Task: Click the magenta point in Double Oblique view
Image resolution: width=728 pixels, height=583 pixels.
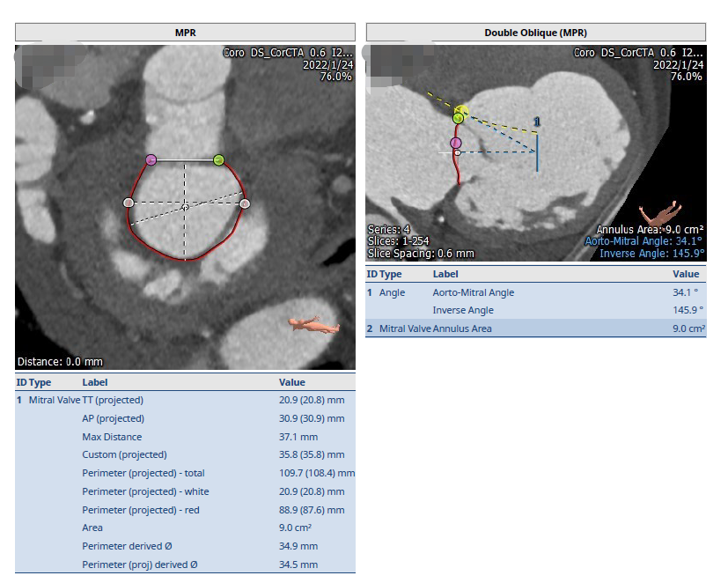Action: [x=456, y=143]
